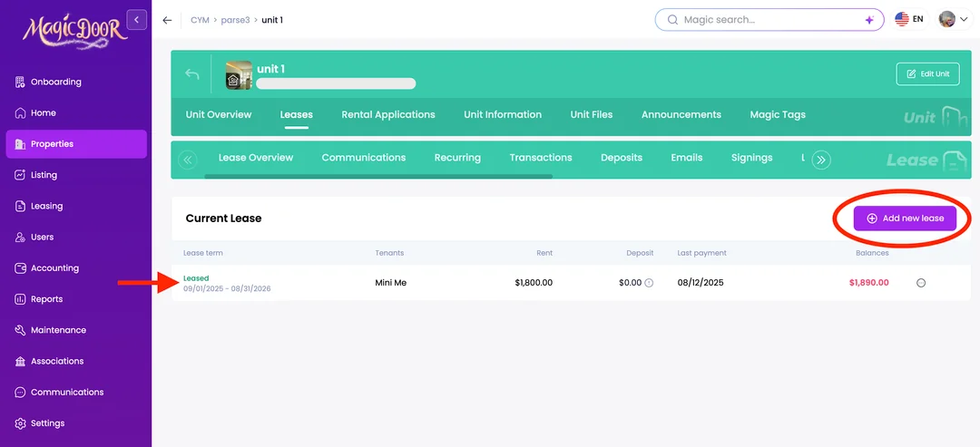The image size is (980, 447).
Task: Click the deposit info icon
Action: [649, 283]
